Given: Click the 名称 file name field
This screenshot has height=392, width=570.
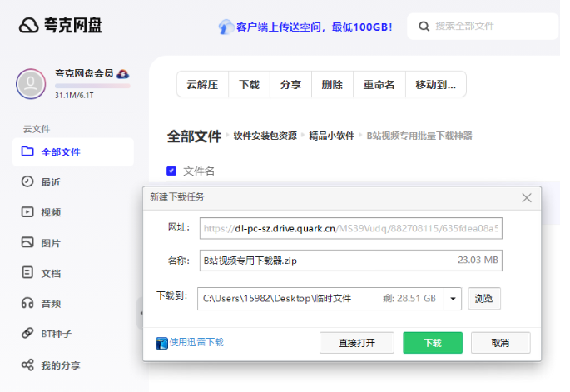Looking at the screenshot, I should (351, 261).
